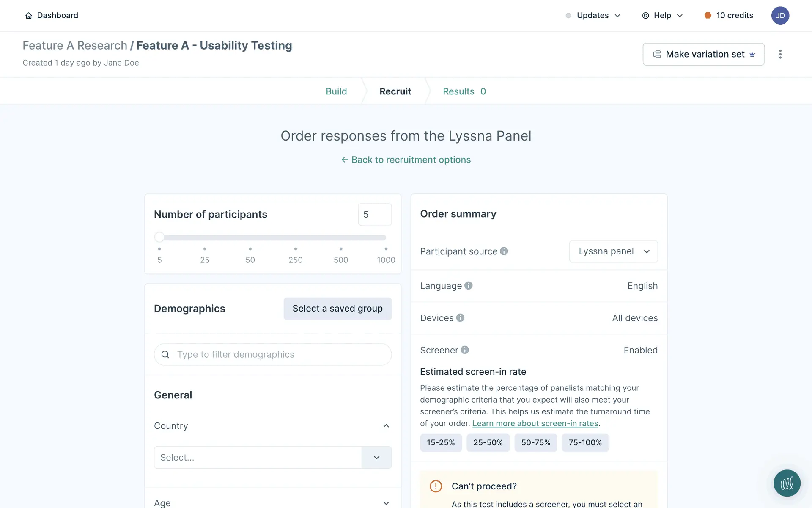812x508 pixels.
Task: Open the Lyssna chat widget icon
Action: (787, 483)
